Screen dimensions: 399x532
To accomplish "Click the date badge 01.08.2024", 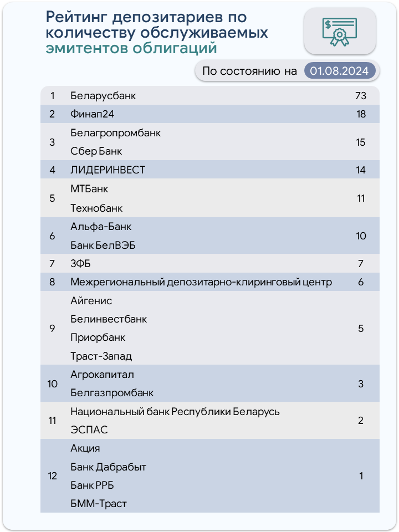I will pos(339,71).
